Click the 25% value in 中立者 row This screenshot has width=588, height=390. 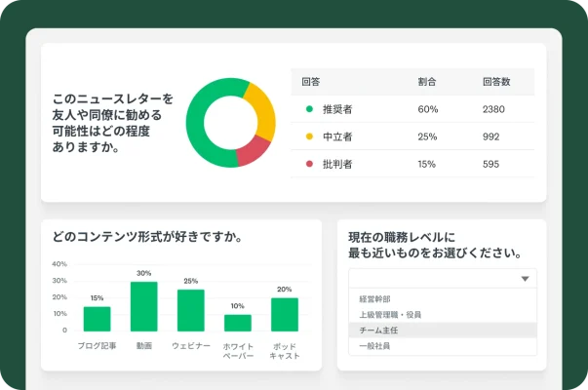point(427,136)
